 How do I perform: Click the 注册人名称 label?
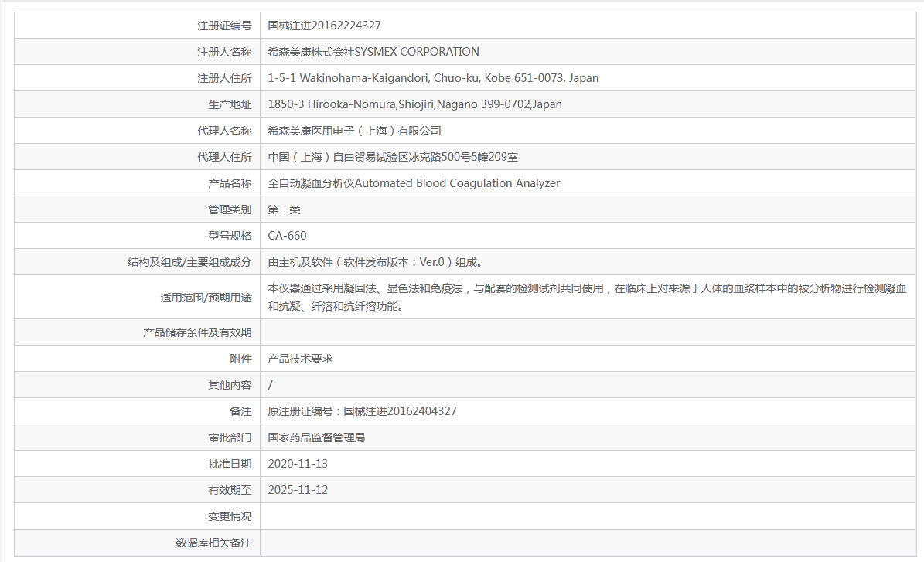pyautogui.click(x=224, y=52)
